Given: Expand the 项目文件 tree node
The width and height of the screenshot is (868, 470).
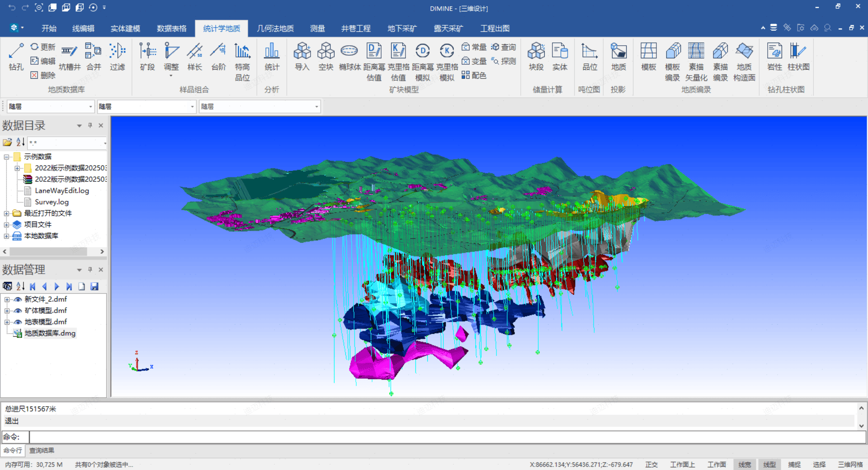Looking at the screenshot, I should pos(6,225).
